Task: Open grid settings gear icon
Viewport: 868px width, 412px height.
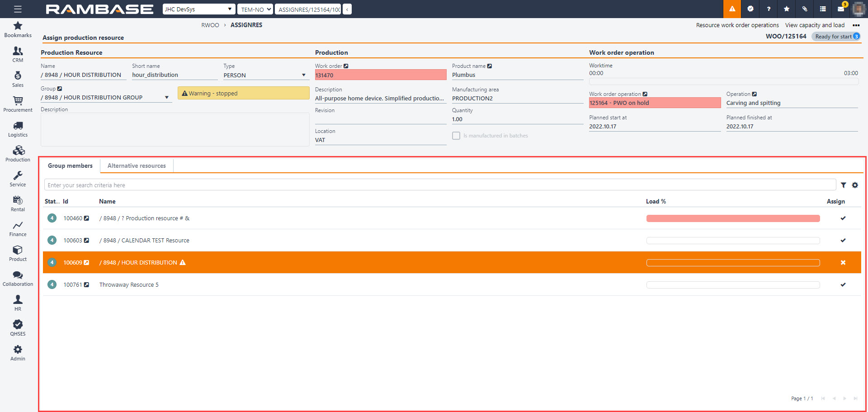Action: coord(855,185)
